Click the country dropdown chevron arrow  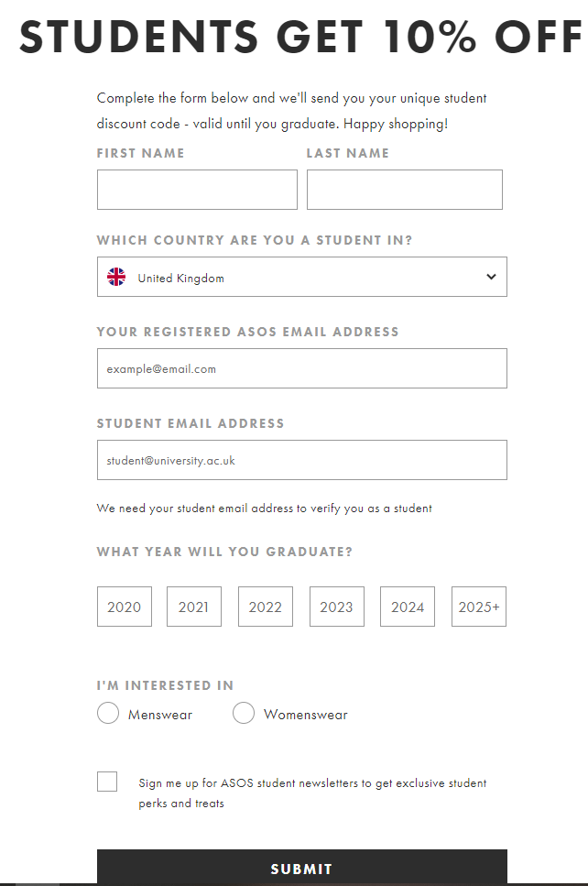[x=491, y=277]
